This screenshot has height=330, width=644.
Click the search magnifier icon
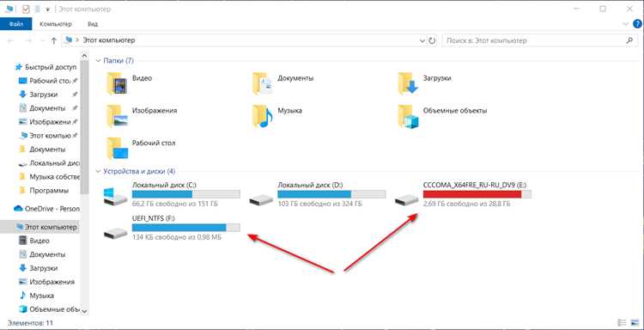tap(629, 40)
